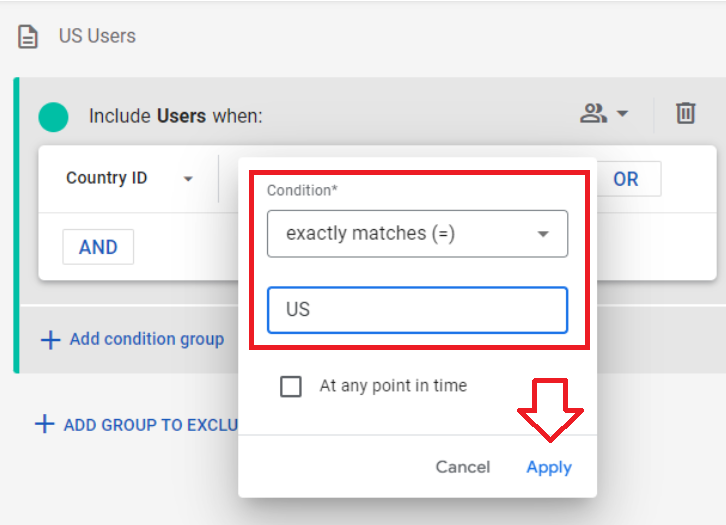The height and width of the screenshot is (525, 726).
Task: Click the document icon beside US Users
Action: tap(28, 37)
